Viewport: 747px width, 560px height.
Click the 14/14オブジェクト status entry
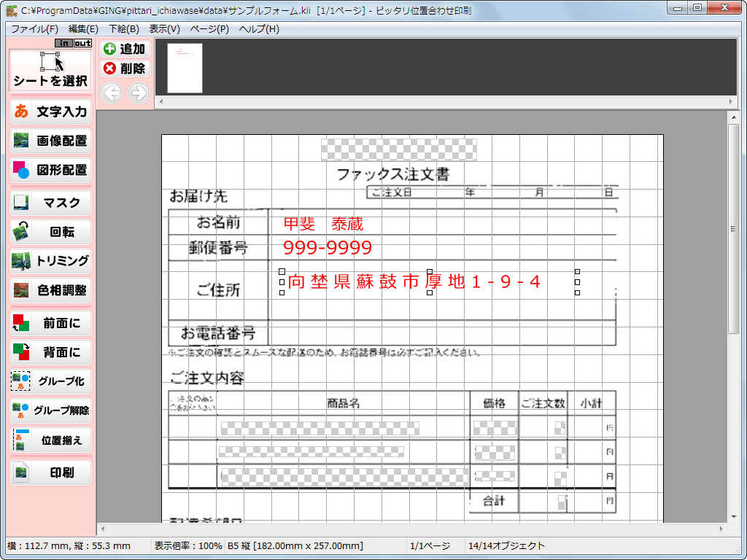click(506, 545)
